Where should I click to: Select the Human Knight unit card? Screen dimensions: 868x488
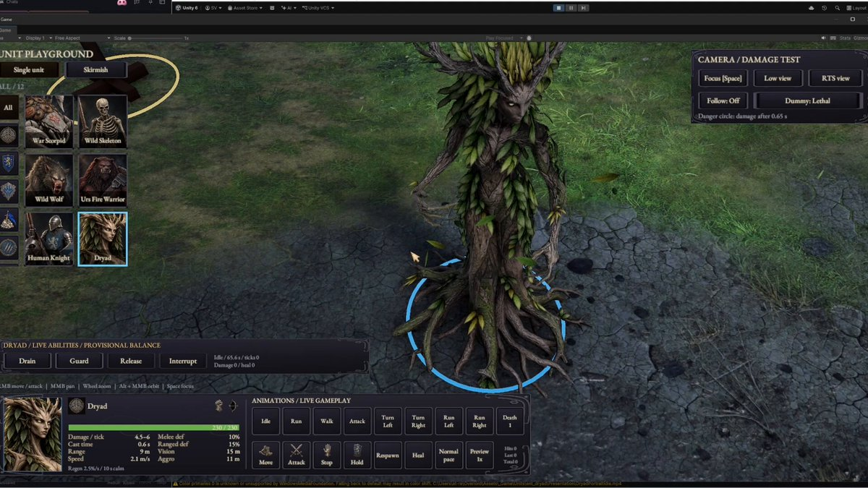49,239
